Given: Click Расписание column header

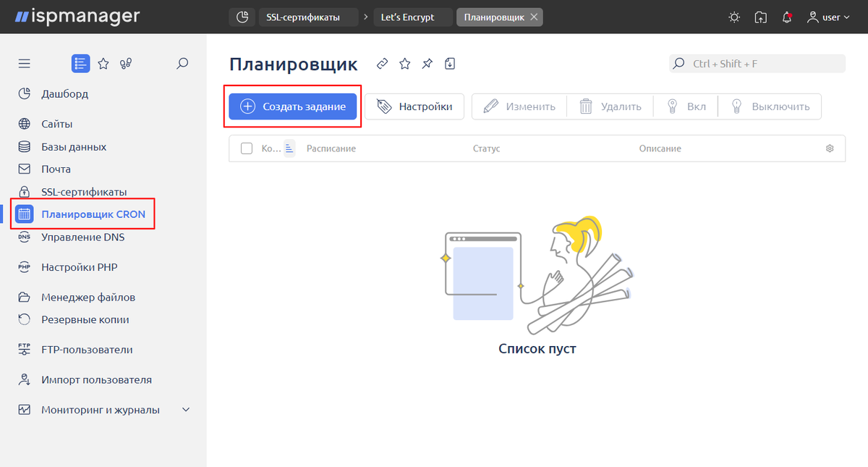Looking at the screenshot, I should (x=331, y=148).
